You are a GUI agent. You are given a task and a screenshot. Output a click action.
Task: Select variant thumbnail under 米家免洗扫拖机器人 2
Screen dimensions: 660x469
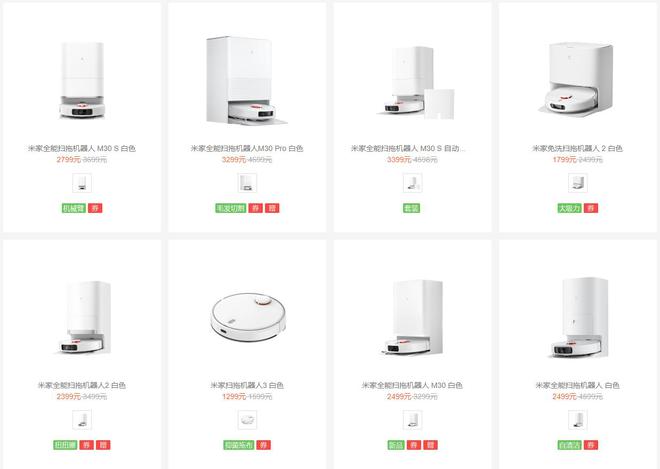(x=578, y=183)
